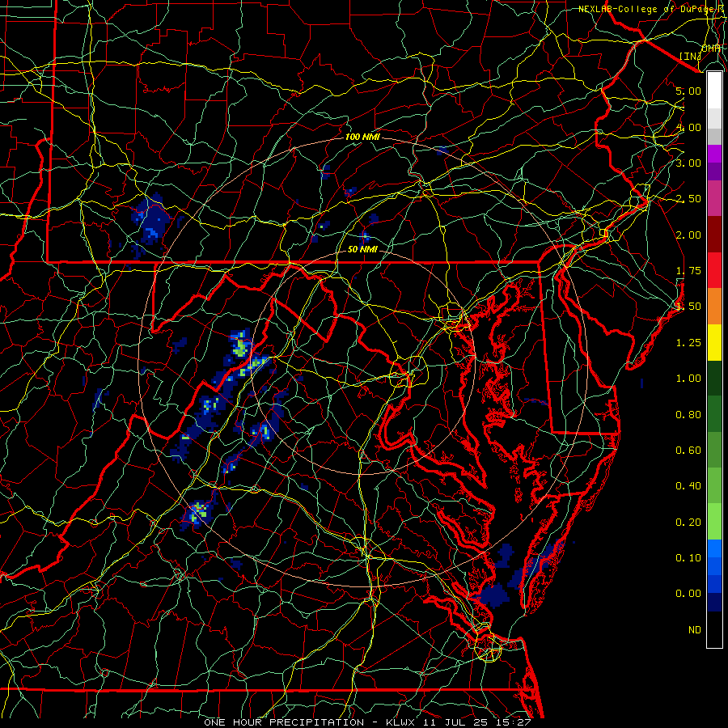
Task: Click the 0.80 legend value
Action: point(688,415)
